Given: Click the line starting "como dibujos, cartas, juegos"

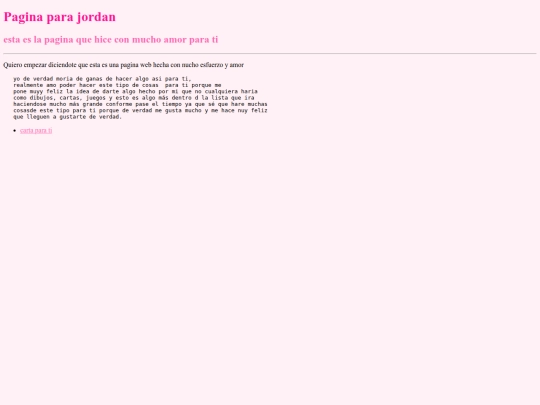Looking at the screenshot, I should [134, 98].
